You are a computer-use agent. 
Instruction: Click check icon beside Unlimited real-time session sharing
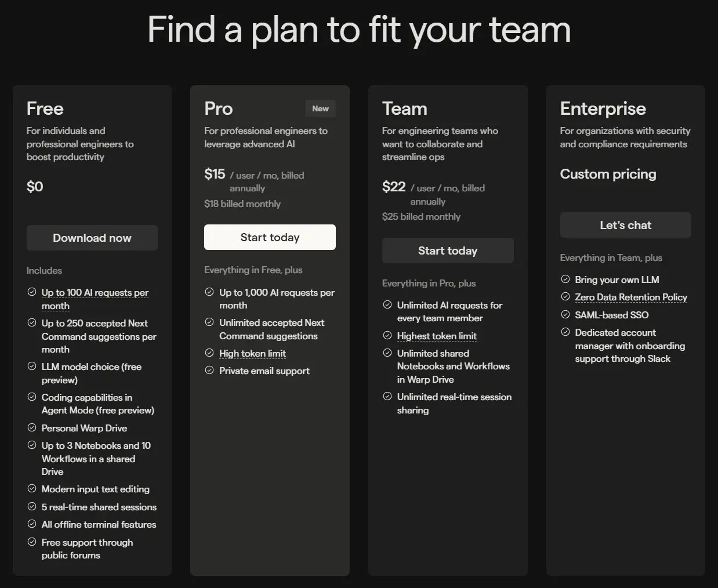pyautogui.click(x=387, y=397)
